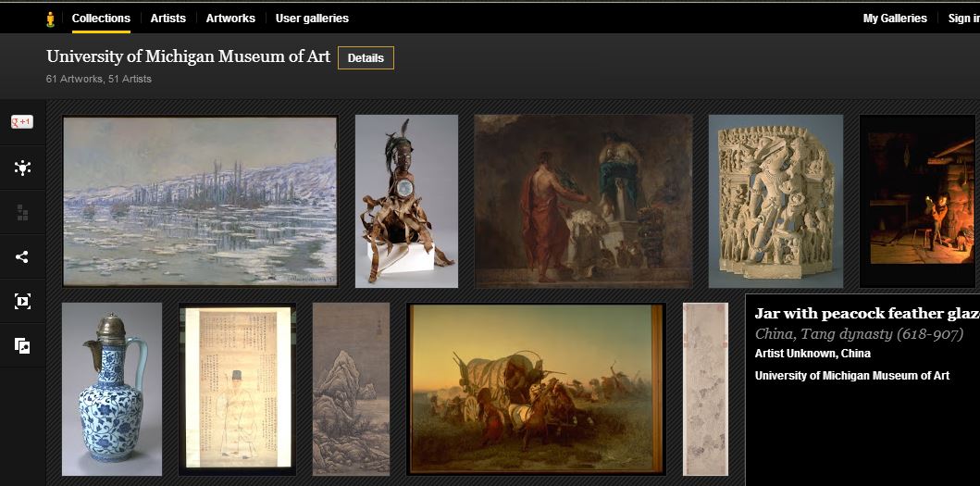980x486 pixels.
Task: Start the slideshow play icon in sidebar
Action: pyautogui.click(x=22, y=302)
